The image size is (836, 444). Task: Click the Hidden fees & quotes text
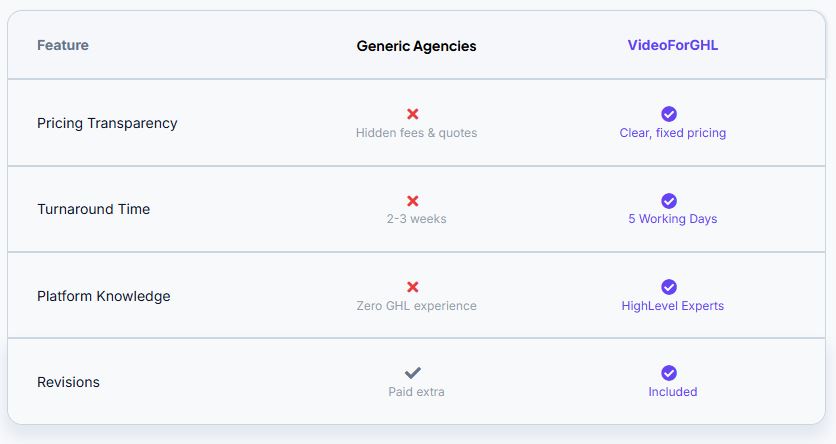[x=416, y=133]
